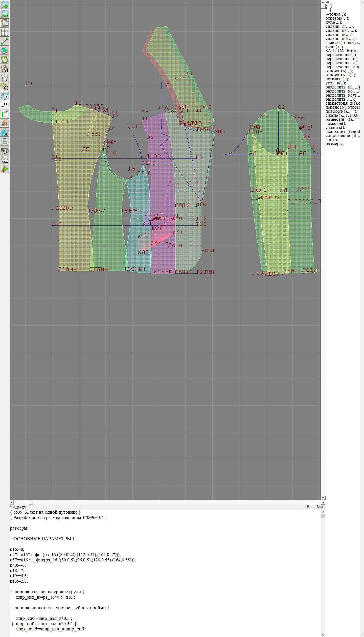Viewport: 364px width, 637px height.
Task: Insert the 'сплайн д(,,,,);' command from list
Action: tap(339, 26)
